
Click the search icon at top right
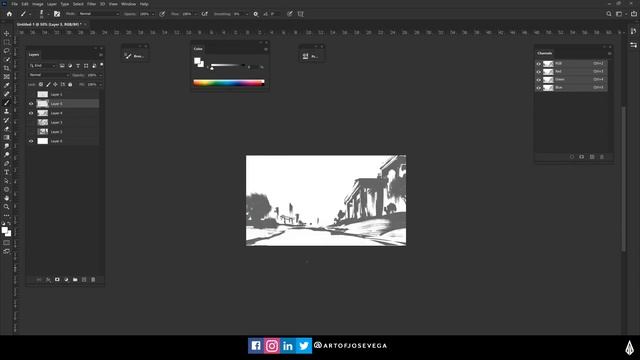609,14
